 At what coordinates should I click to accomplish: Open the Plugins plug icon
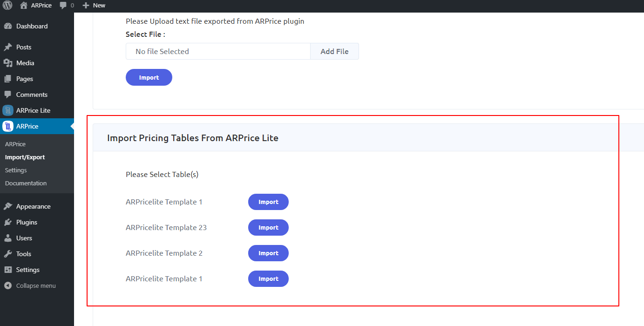pyautogui.click(x=7, y=222)
